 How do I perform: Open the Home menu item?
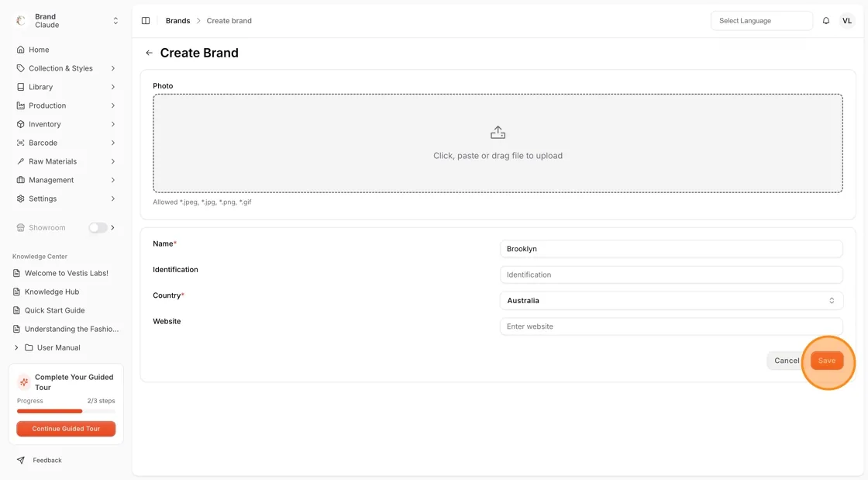(67, 50)
